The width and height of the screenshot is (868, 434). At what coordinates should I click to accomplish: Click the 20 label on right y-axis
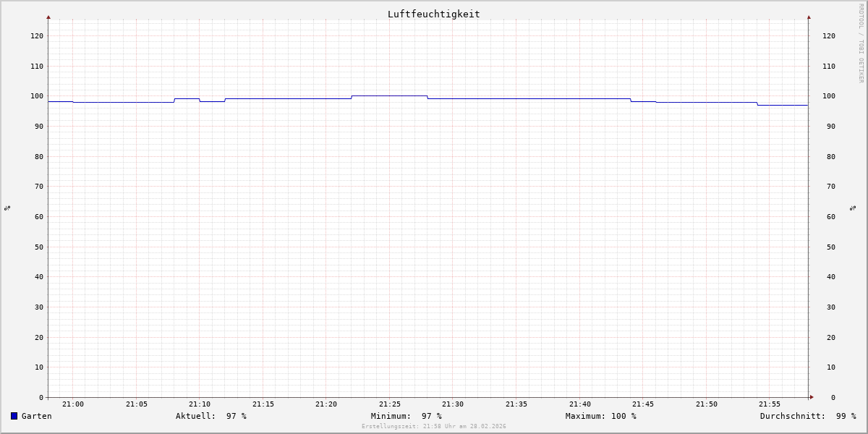[831, 337]
